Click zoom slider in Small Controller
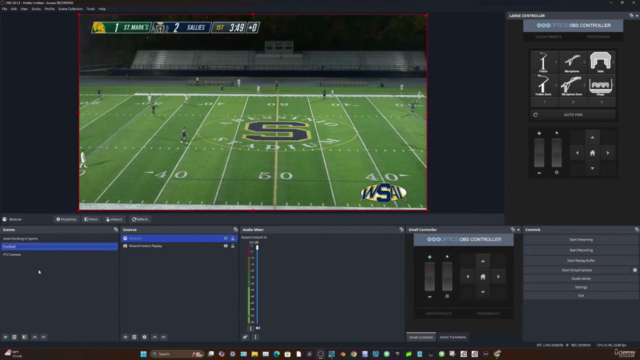Viewport: 640px width, 360px height. 430,276
